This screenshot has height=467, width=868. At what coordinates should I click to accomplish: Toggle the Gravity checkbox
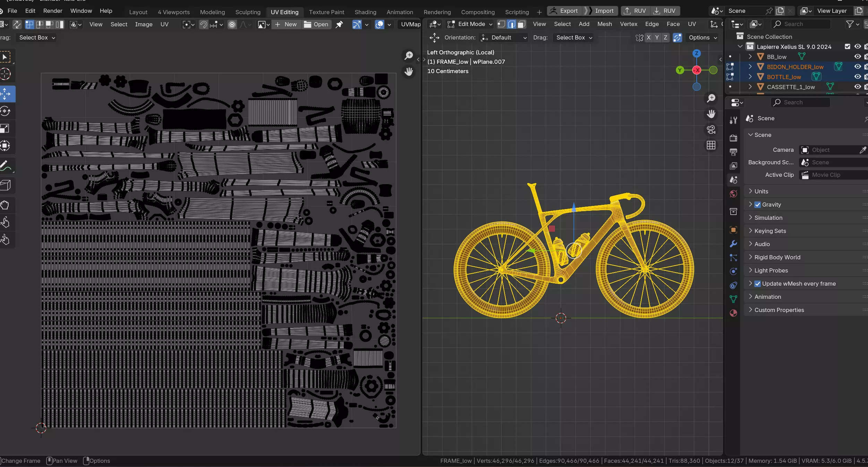pos(757,205)
